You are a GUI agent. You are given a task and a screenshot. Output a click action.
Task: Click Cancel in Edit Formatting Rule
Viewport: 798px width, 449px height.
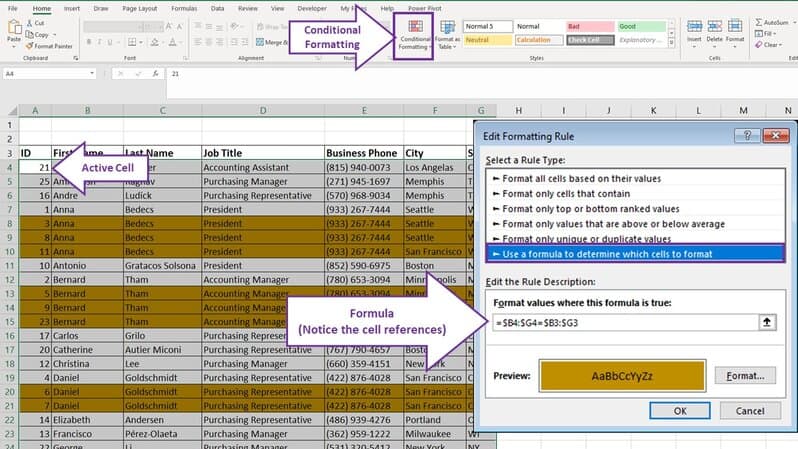click(750, 410)
